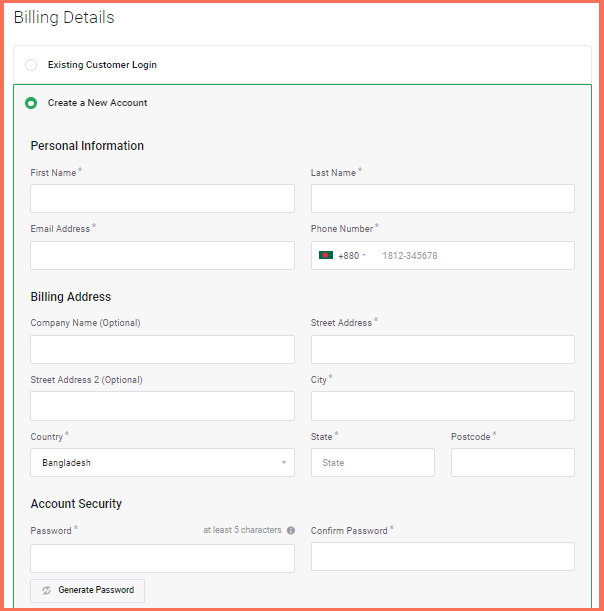Click the Existing Customer Login label
The width and height of the screenshot is (604, 611).
click(102, 65)
